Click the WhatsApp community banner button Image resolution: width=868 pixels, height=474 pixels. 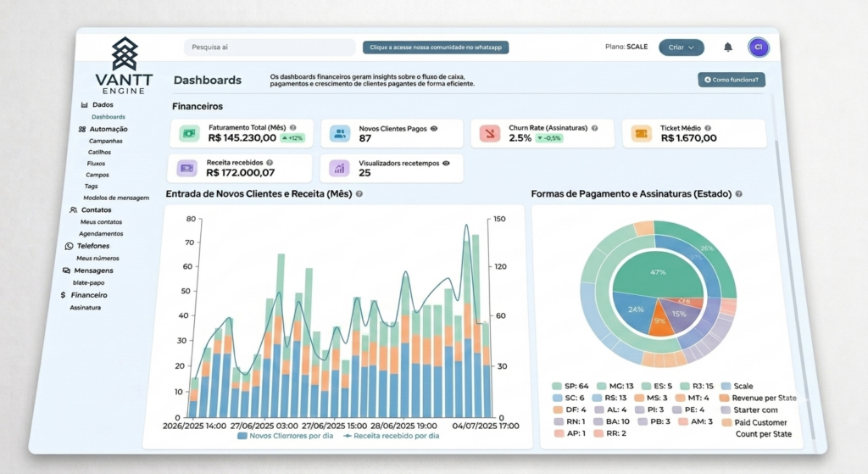click(x=436, y=47)
